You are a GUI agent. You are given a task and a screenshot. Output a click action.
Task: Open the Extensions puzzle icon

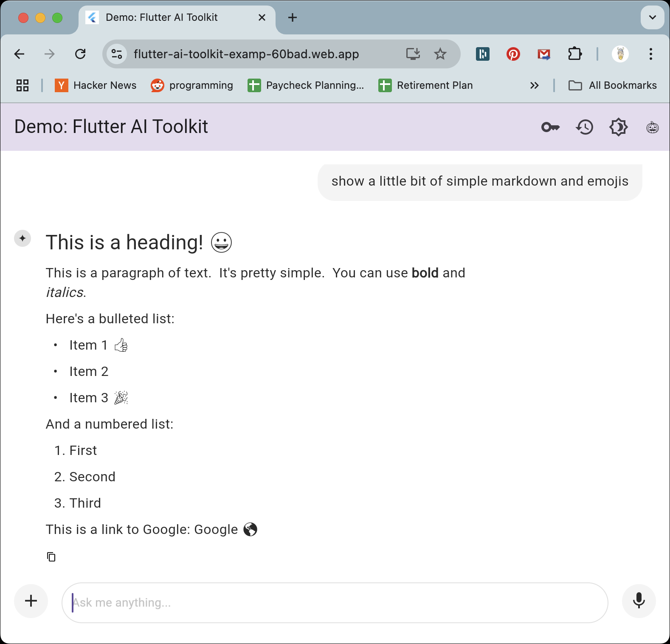pyautogui.click(x=575, y=54)
